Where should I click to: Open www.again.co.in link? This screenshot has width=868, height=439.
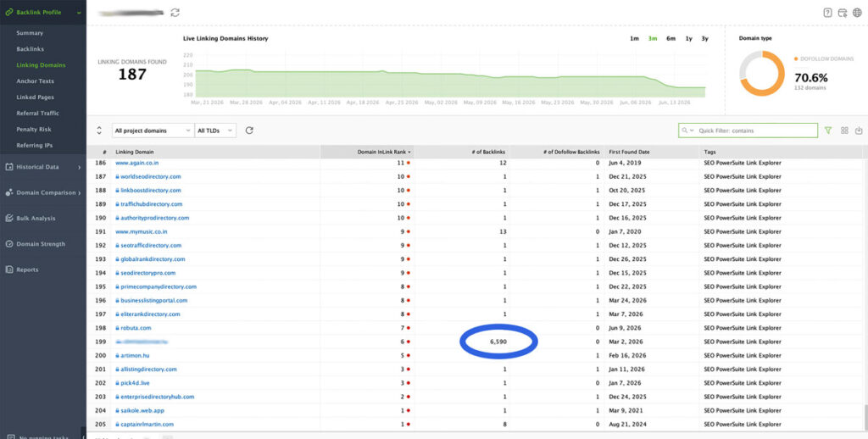click(x=137, y=164)
